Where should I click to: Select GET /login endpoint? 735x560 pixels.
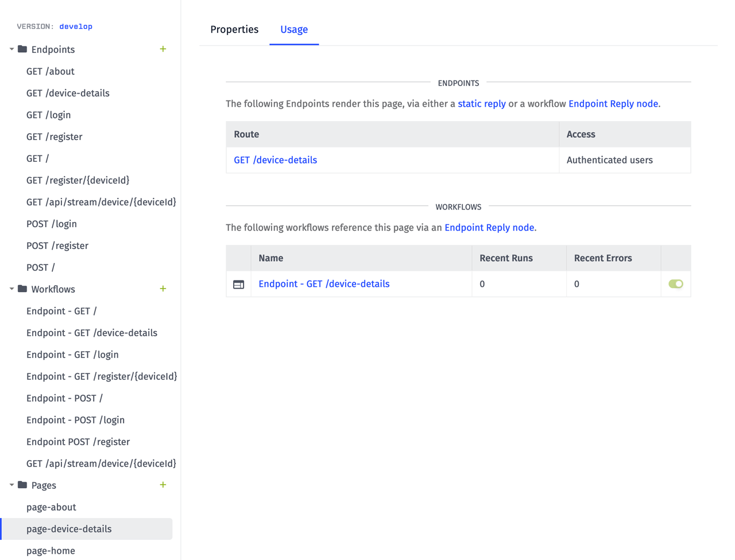49,115
